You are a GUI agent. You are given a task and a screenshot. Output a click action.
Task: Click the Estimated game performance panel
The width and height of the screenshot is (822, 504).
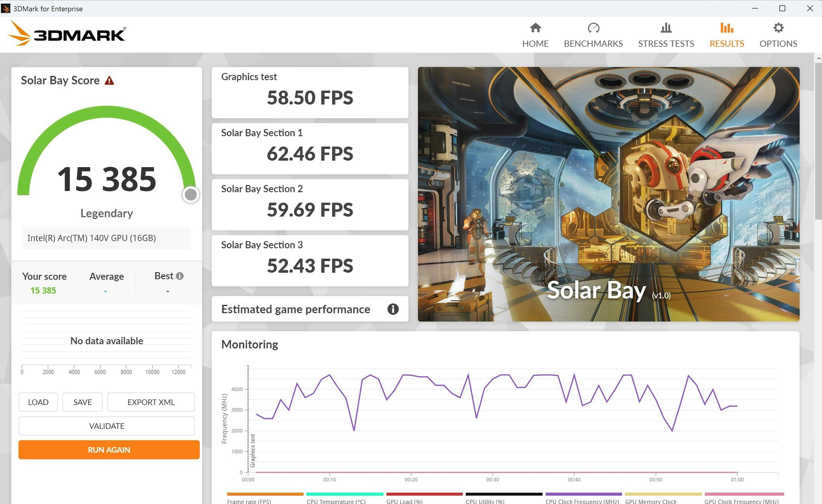pos(310,309)
